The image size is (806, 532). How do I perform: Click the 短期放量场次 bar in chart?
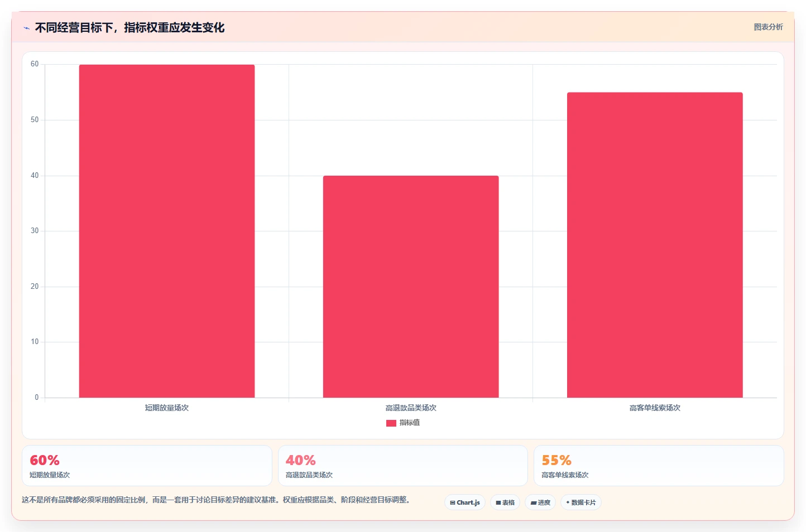(x=167, y=231)
